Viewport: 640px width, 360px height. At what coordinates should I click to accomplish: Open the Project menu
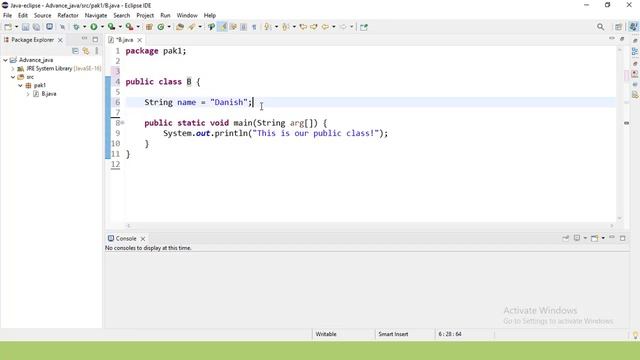pos(145,16)
